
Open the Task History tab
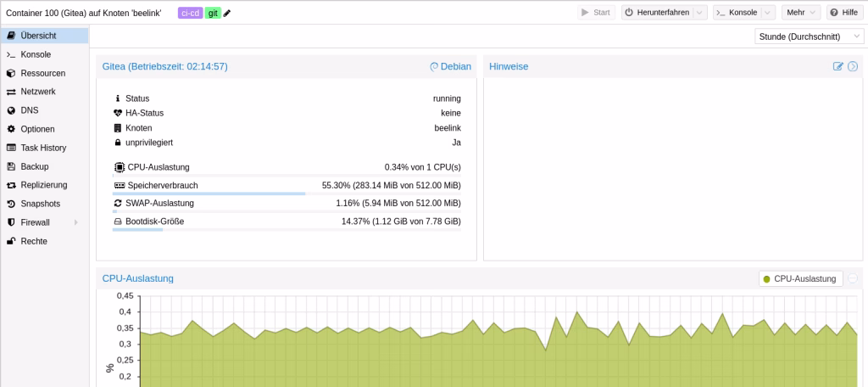[x=43, y=148]
